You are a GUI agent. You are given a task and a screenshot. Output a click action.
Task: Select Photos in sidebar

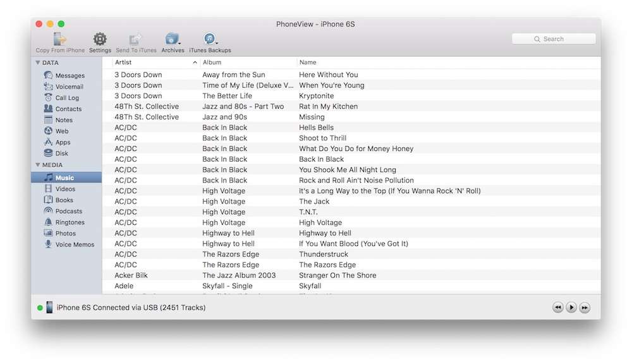coord(60,233)
